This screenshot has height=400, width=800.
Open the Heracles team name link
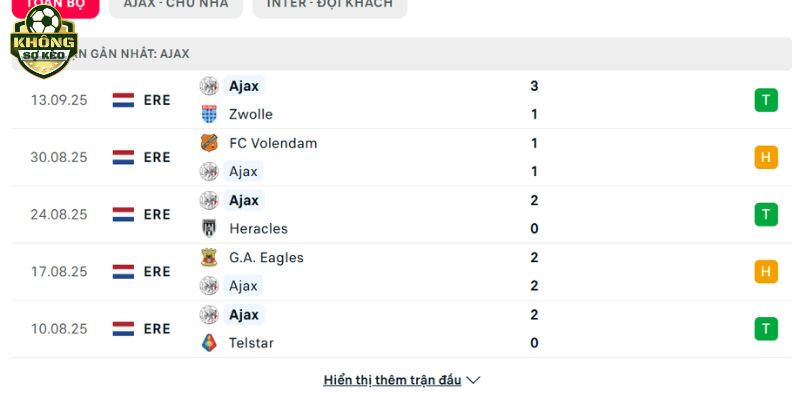258,229
